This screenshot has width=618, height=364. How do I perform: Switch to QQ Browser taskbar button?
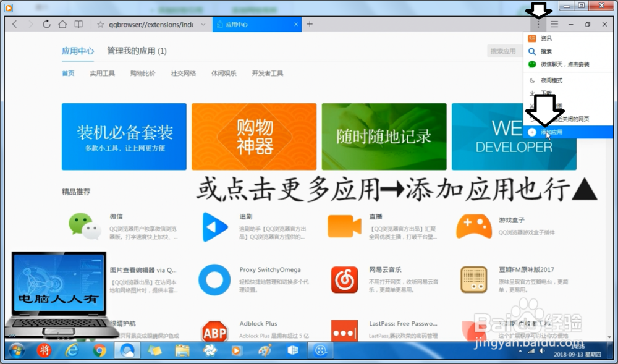pos(127,350)
